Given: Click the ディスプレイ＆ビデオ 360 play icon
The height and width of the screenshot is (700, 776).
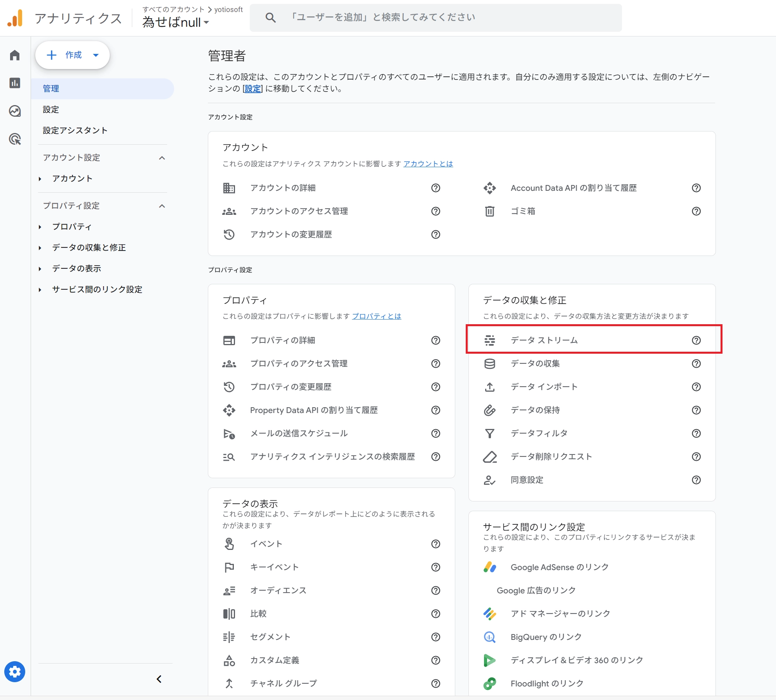Looking at the screenshot, I should 490,660.
